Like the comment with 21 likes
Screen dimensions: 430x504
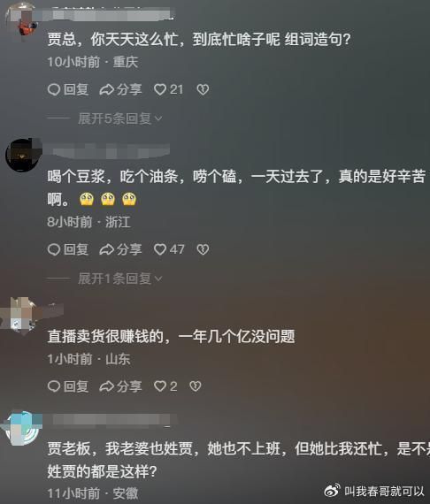168,89
